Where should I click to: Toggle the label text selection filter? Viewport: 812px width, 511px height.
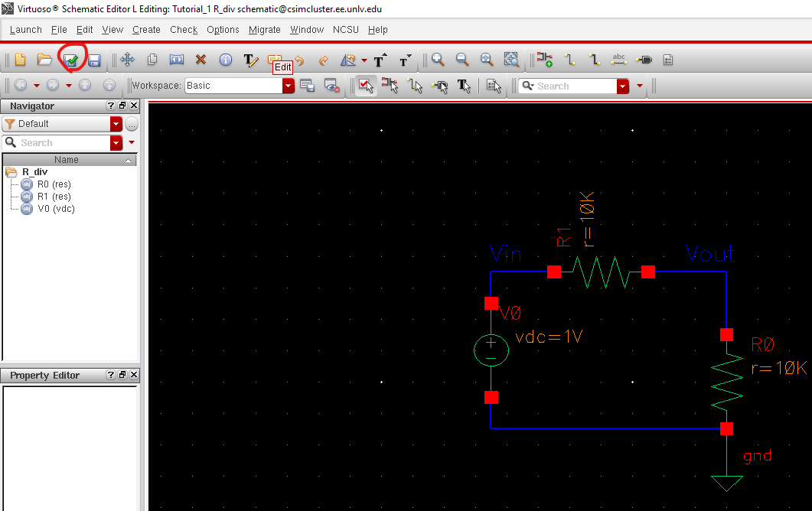tap(464, 86)
